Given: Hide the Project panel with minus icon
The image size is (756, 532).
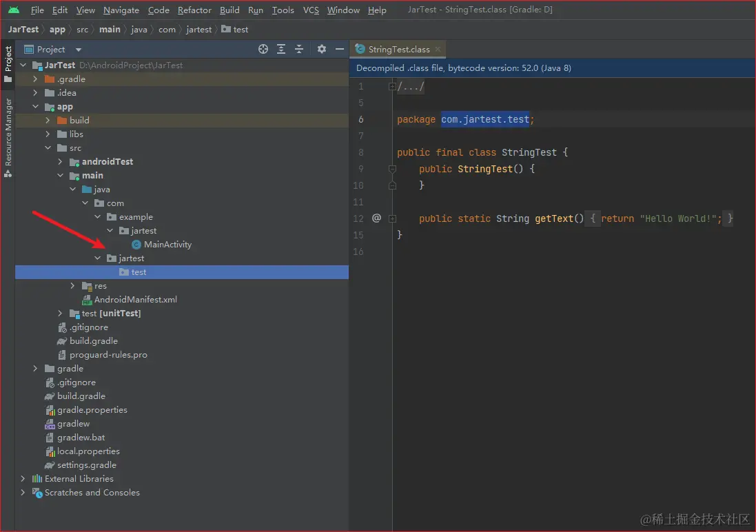Looking at the screenshot, I should click(x=339, y=49).
